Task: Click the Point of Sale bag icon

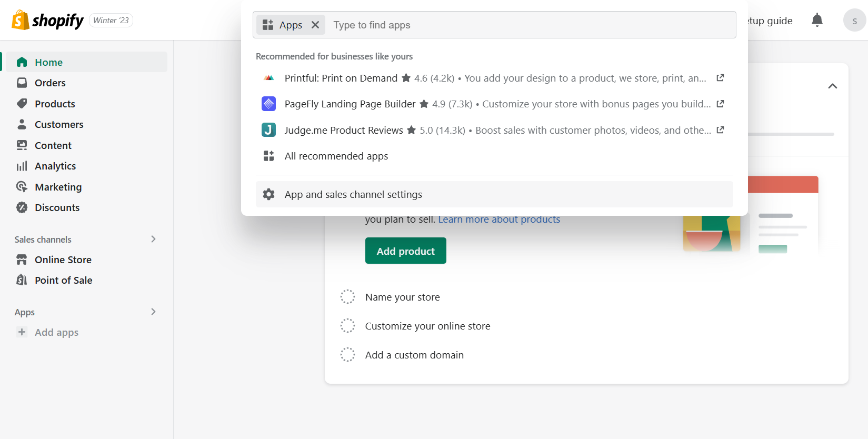Action: coord(22,280)
